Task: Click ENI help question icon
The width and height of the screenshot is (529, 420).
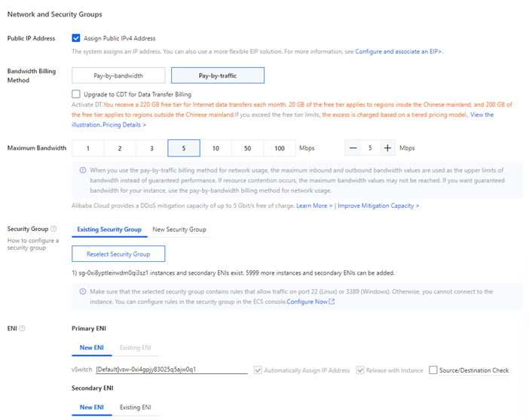Action: [23, 328]
